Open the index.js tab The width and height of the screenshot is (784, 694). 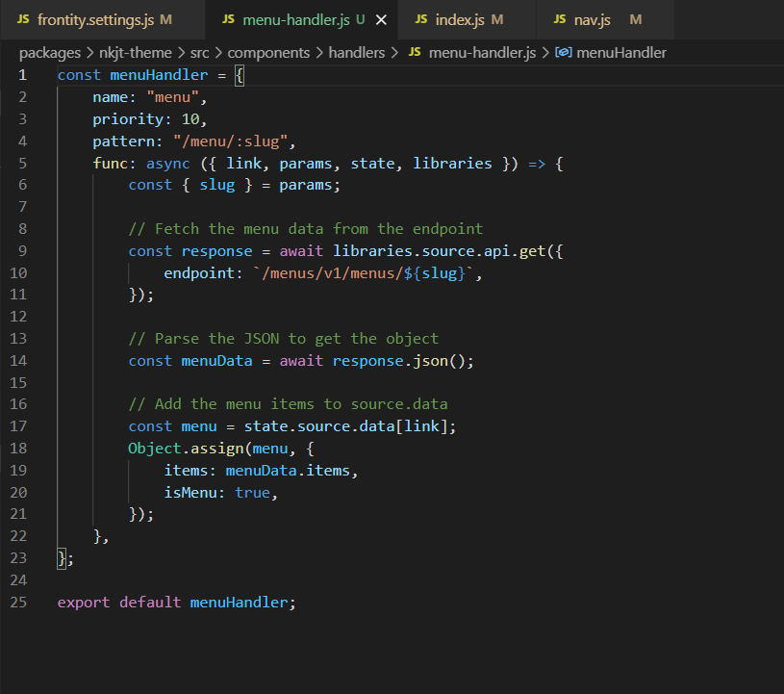(x=462, y=19)
